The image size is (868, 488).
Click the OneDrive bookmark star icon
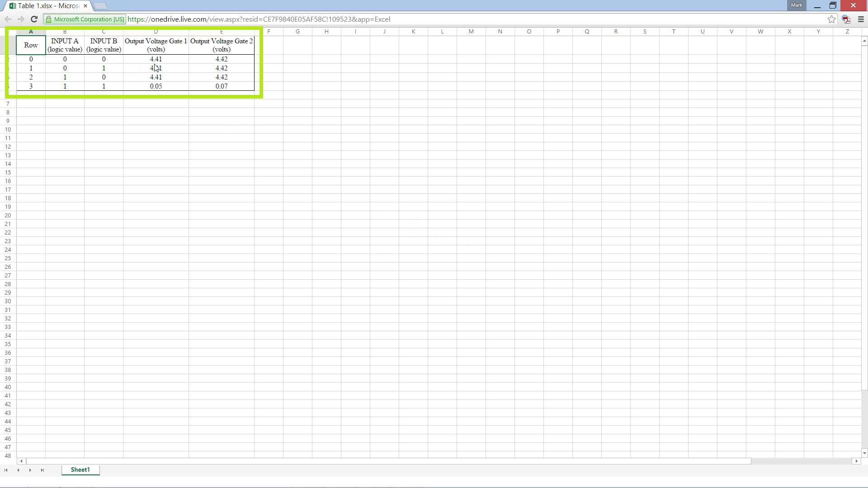click(830, 19)
